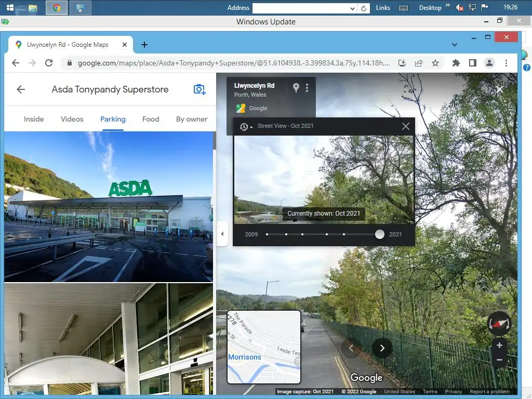This screenshot has width=532, height=399.
Task: Select the third timeline dot
Action: (302, 234)
